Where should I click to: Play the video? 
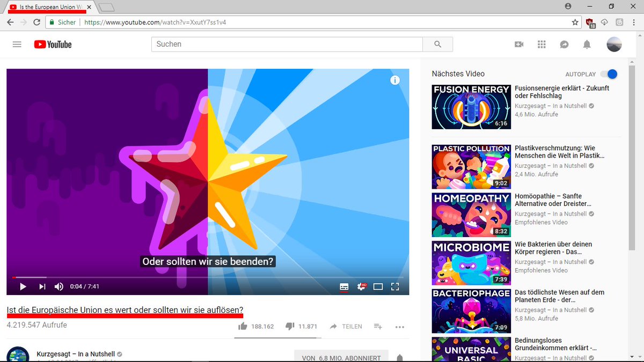coord(23,286)
